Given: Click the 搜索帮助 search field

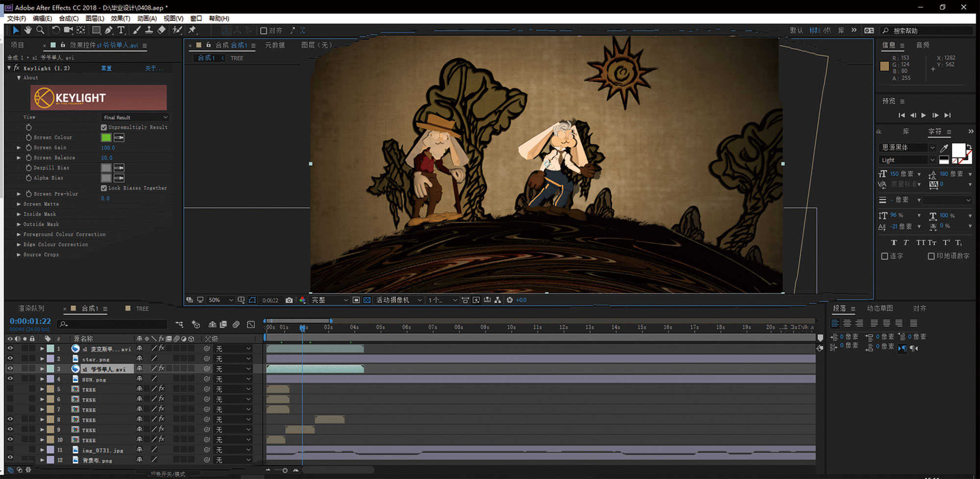Looking at the screenshot, I should pos(926,30).
